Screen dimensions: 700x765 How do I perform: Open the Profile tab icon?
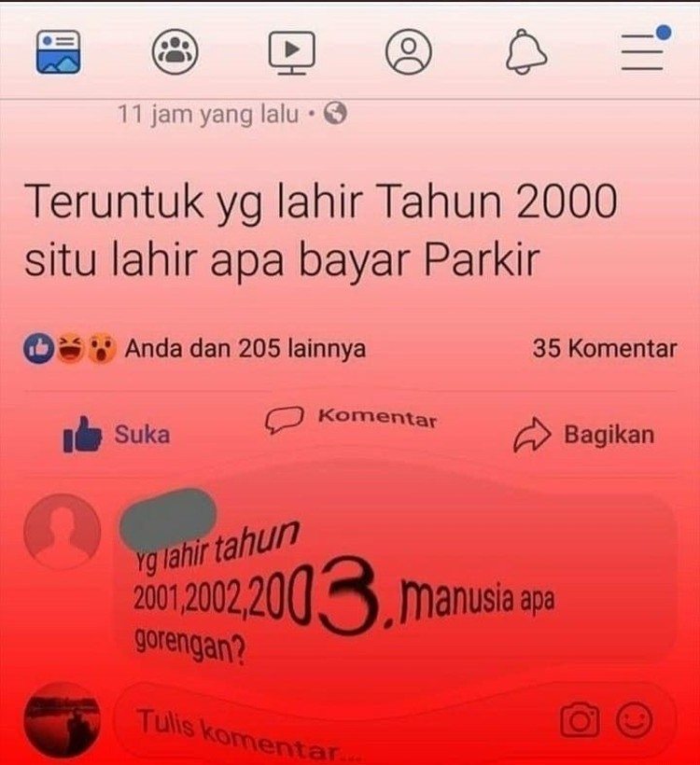tap(409, 51)
